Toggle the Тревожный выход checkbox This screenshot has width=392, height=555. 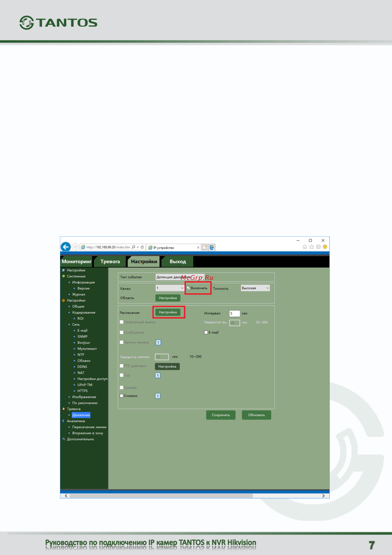coord(121,322)
